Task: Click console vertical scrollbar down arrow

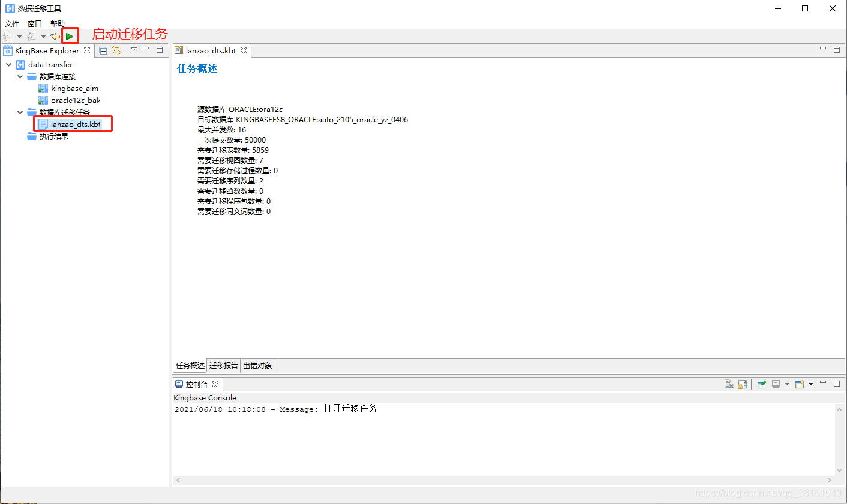Action: pyautogui.click(x=840, y=470)
